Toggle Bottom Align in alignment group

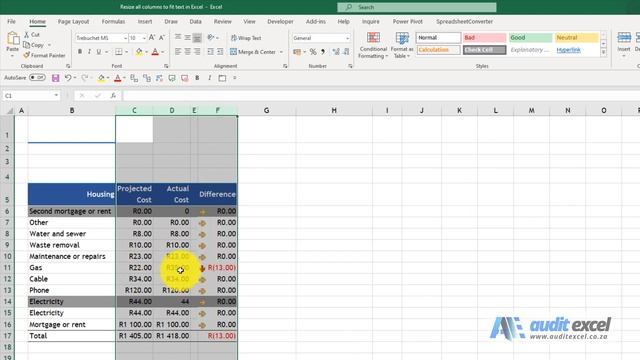click(x=197, y=38)
